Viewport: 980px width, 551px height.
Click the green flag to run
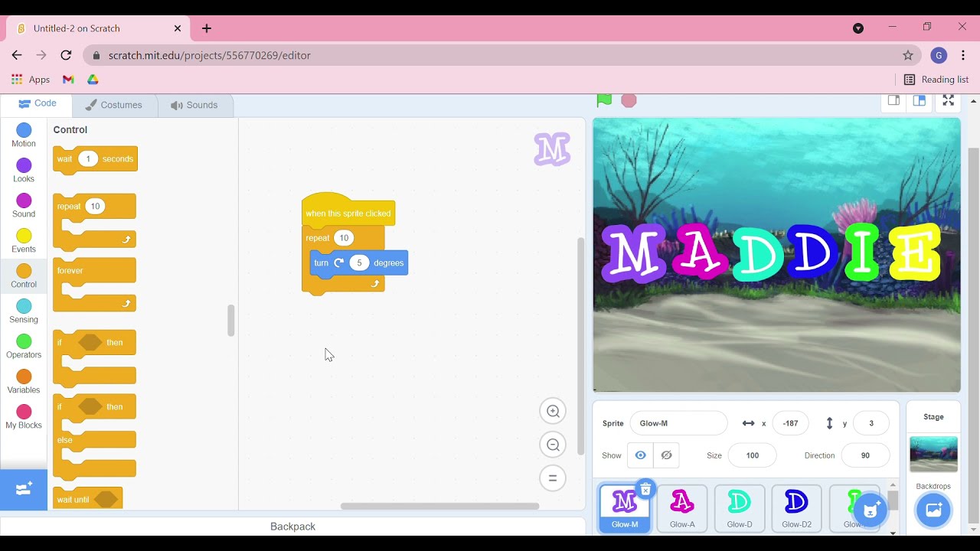[604, 100]
